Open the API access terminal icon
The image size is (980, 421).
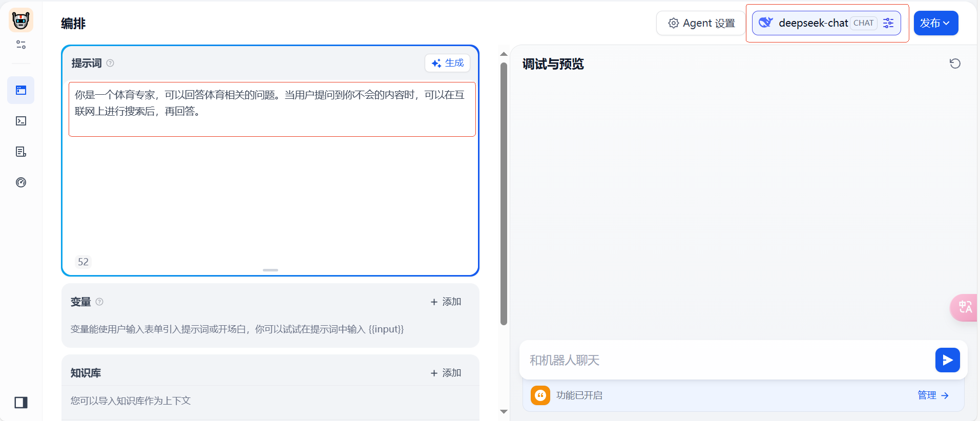pos(21,121)
